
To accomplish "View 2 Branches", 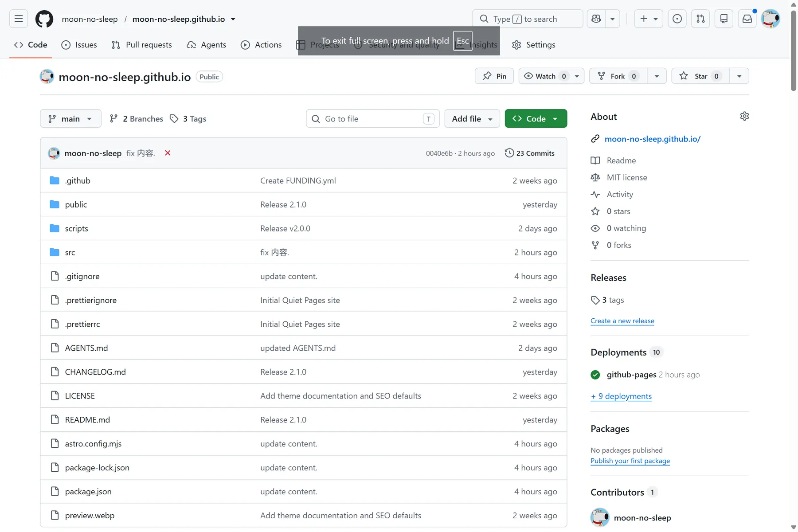I will 137,118.
